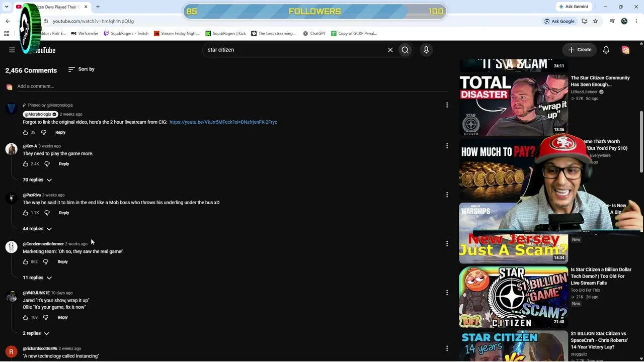Screen dimensions: 644x362
Task: Click the Ask Google button
Action: click(x=559, y=21)
